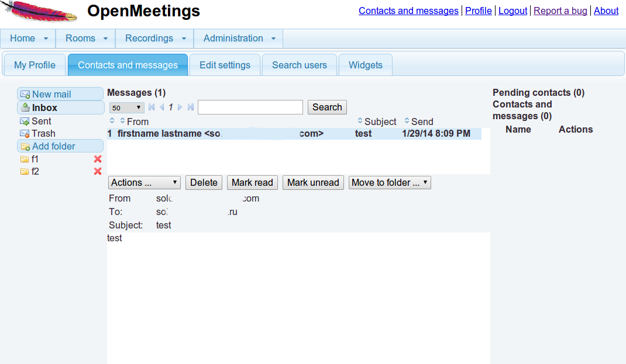Open the page size dropdown showing 50

click(x=126, y=108)
